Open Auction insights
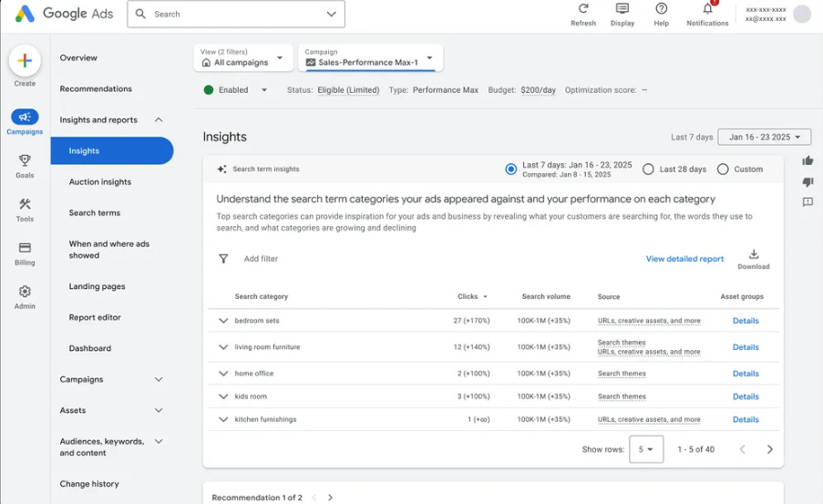This screenshot has height=504, width=823. [x=100, y=181]
